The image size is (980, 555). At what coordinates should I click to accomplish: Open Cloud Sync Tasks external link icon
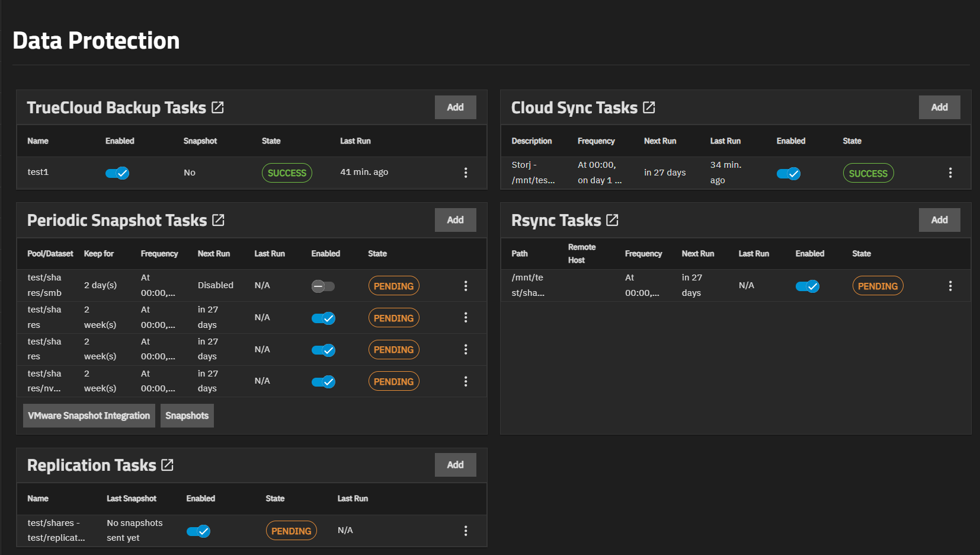point(649,107)
